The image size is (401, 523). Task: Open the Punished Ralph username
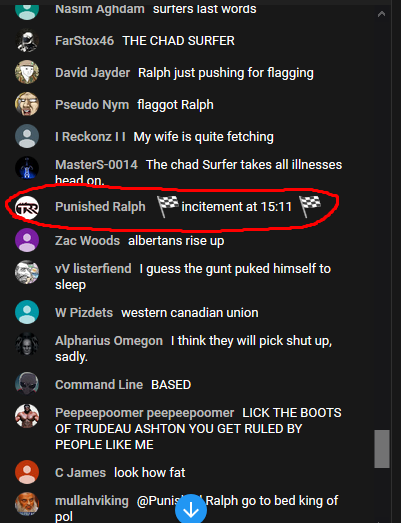click(100, 206)
